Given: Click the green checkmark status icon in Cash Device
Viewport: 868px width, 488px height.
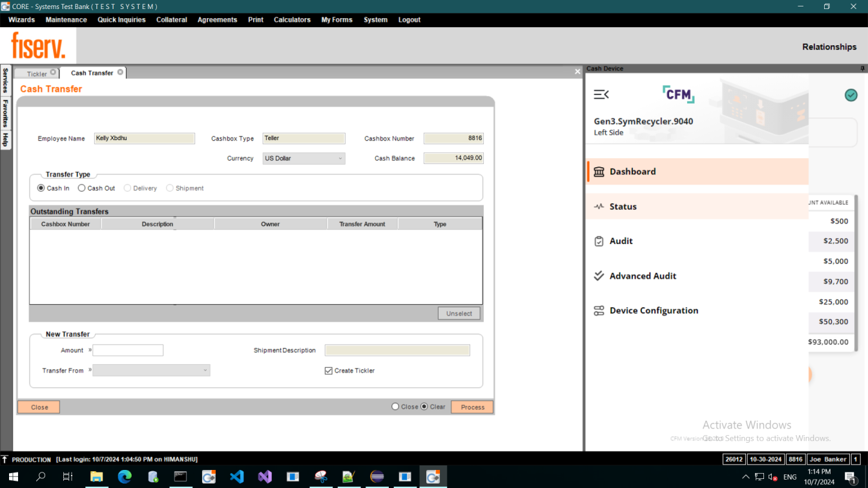Looking at the screenshot, I should tap(851, 95).
